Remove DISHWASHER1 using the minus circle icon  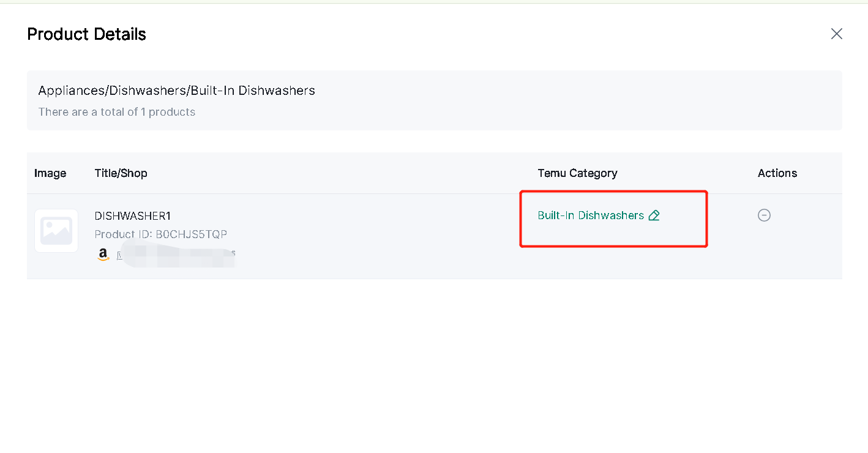pyautogui.click(x=764, y=215)
